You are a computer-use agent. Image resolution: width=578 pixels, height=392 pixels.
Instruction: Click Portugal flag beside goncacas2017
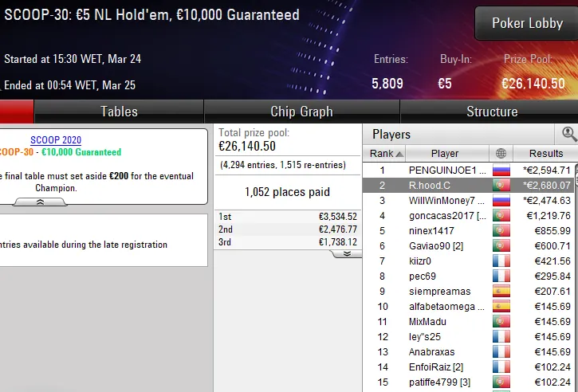pyautogui.click(x=501, y=215)
